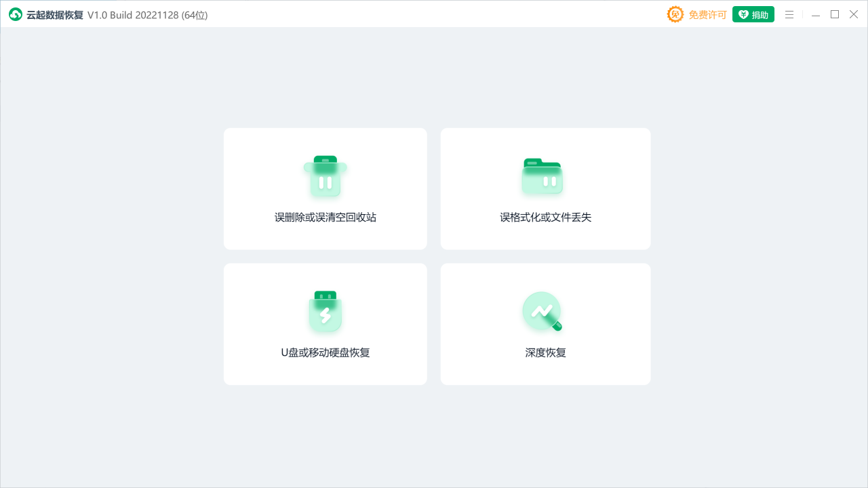868x488 pixels.
Task: Click the formatted folder recovery icon
Action: [x=542, y=177]
